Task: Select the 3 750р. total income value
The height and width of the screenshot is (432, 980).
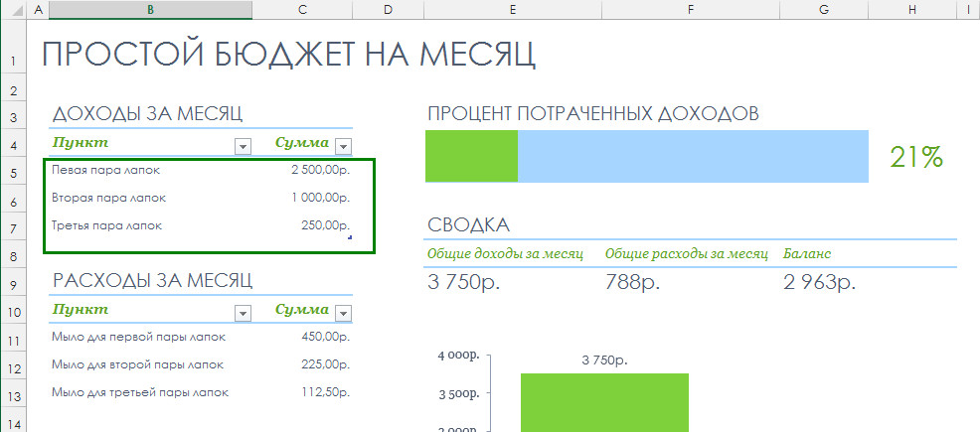Action: pyautogui.click(x=464, y=283)
